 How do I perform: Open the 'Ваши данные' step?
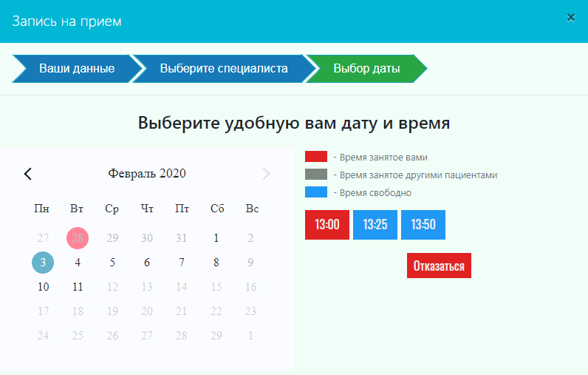(76, 69)
